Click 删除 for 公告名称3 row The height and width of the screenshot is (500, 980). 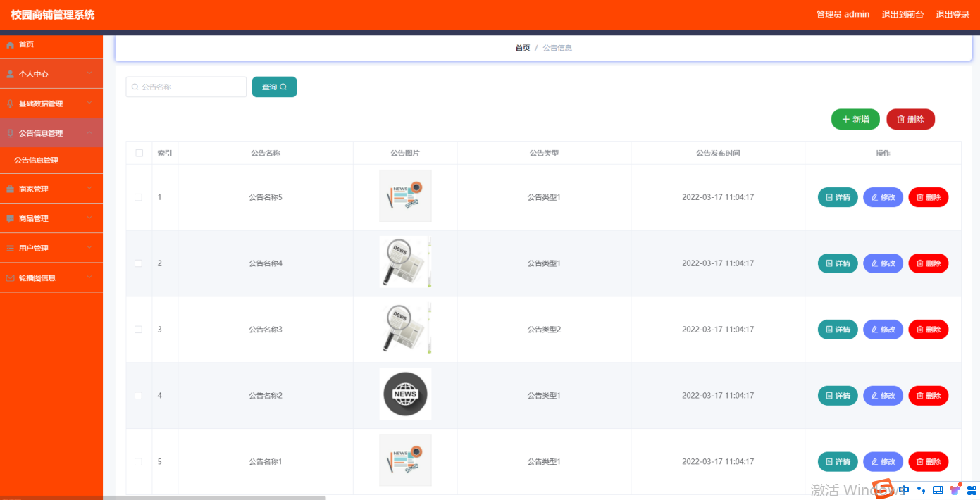click(x=929, y=330)
